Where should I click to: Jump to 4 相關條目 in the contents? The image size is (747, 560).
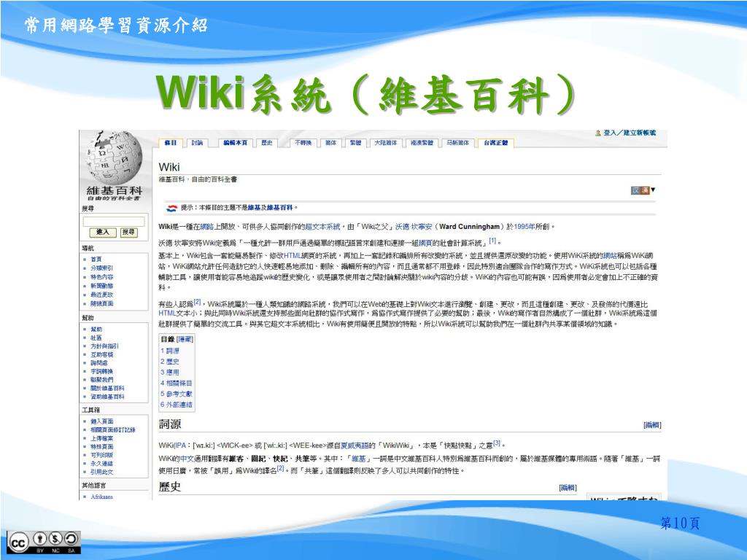tap(177, 384)
